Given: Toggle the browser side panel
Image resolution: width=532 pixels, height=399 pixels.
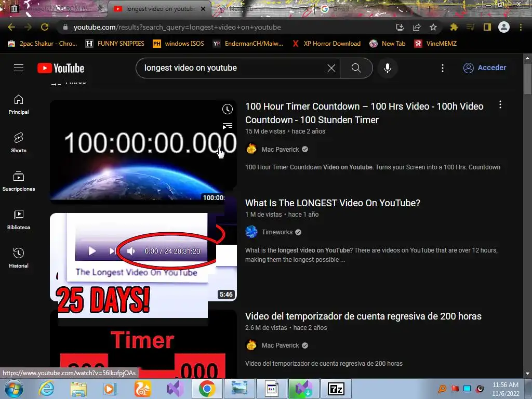Looking at the screenshot, I should click(x=487, y=27).
